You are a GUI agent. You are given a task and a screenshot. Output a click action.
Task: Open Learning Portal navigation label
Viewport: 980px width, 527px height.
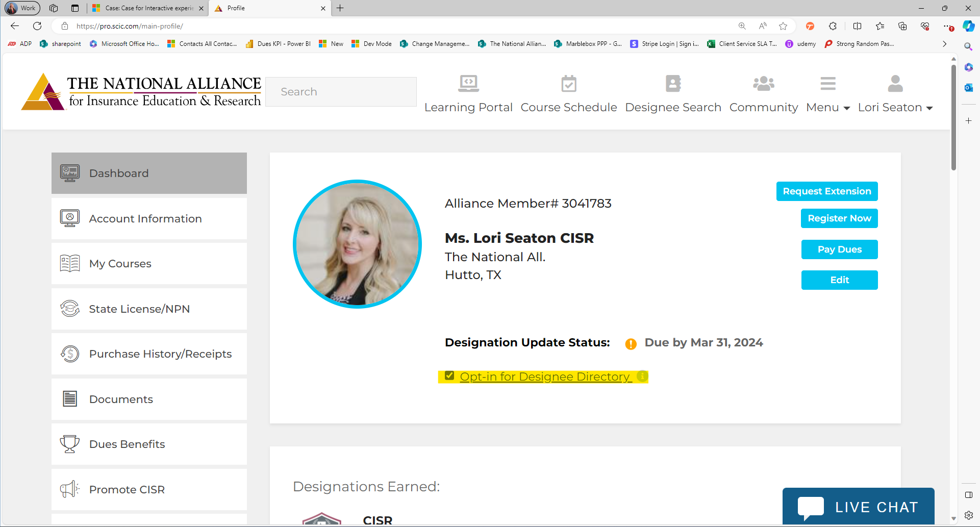468,108
